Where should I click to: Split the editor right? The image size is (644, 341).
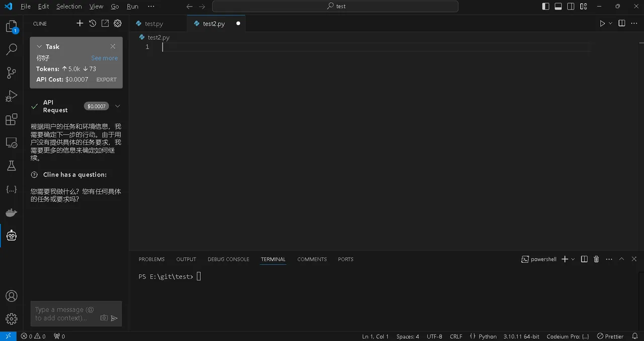pyautogui.click(x=622, y=24)
